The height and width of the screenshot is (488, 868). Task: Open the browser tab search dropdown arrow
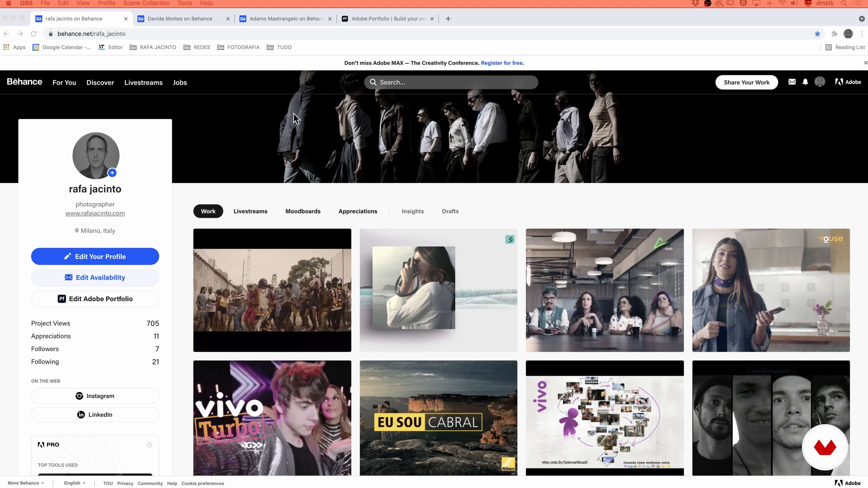[862, 19]
